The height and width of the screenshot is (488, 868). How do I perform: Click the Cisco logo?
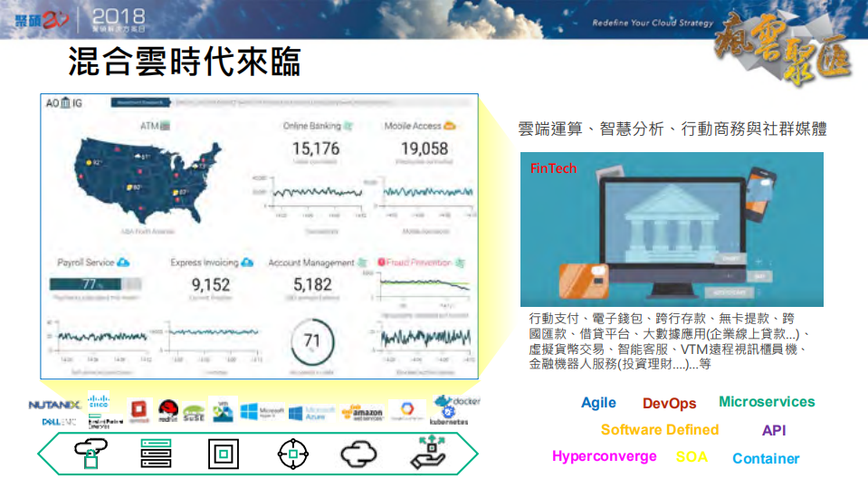coord(99,401)
